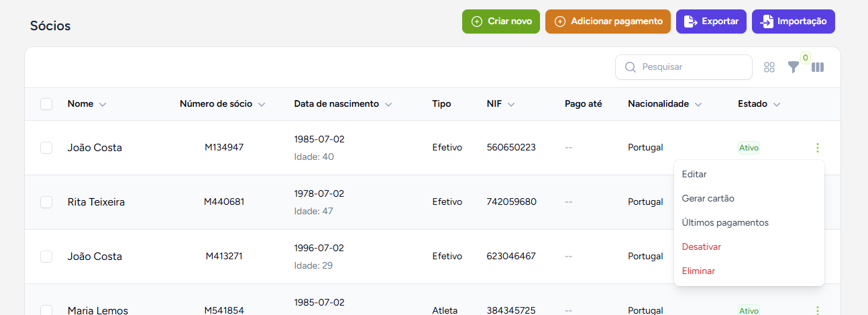Click the Pago até column header
Image resolution: width=868 pixels, height=315 pixels.
coord(584,104)
